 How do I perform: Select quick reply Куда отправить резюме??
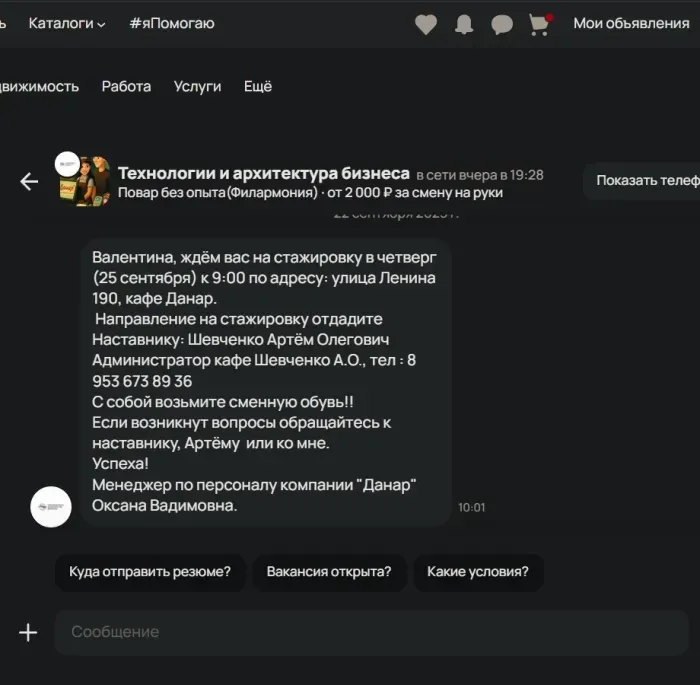150,573
